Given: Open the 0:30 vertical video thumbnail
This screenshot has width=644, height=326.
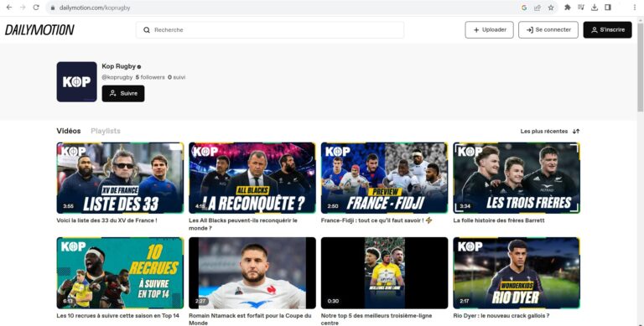Looking at the screenshot, I should (384, 273).
